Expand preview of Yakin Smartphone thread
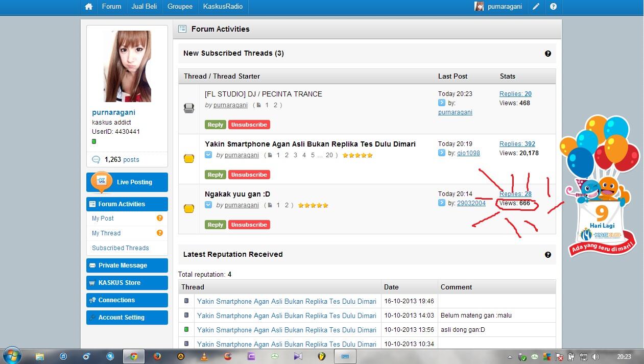The width and height of the screenshot is (644, 364). click(x=208, y=155)
